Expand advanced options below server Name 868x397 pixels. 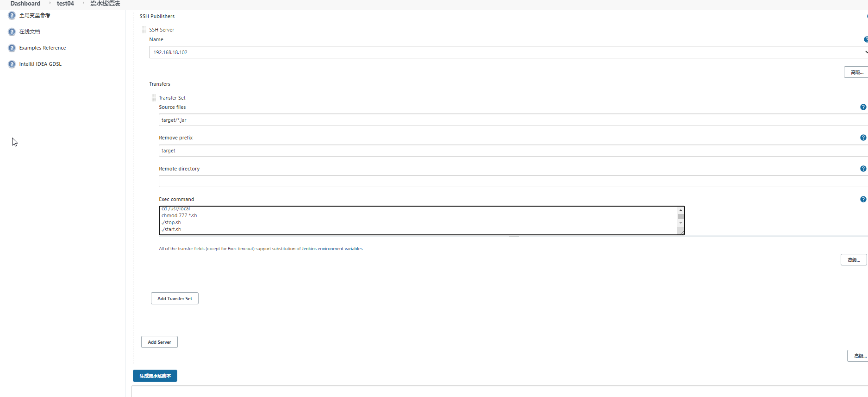(856, 72)
